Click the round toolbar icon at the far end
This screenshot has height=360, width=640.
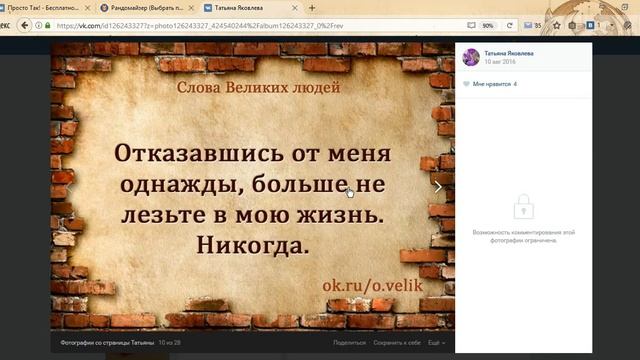pyautogui.click(x=628, y=25)
